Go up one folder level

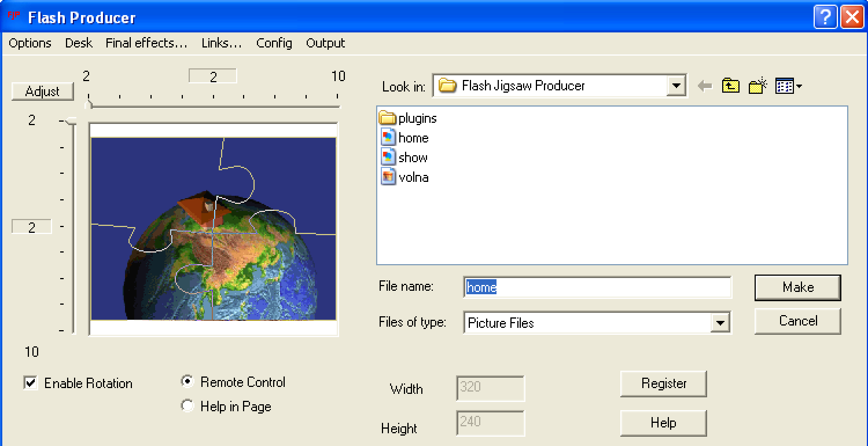point(731,86)
